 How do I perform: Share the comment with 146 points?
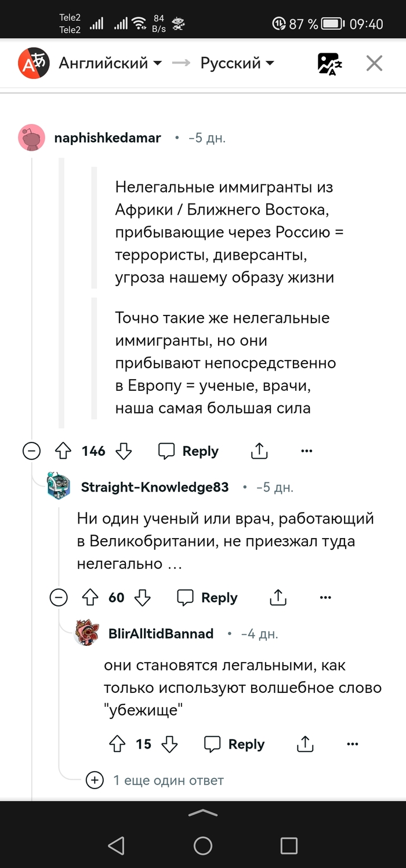259,451
